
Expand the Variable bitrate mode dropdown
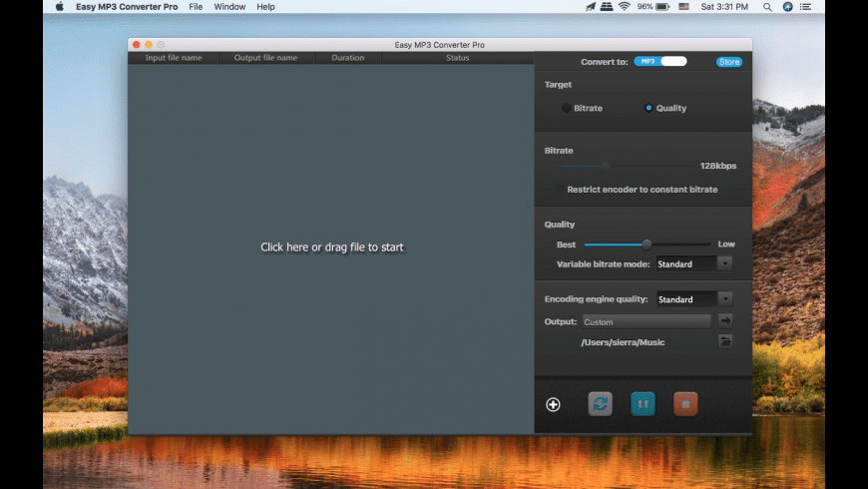tap(724, 263)
